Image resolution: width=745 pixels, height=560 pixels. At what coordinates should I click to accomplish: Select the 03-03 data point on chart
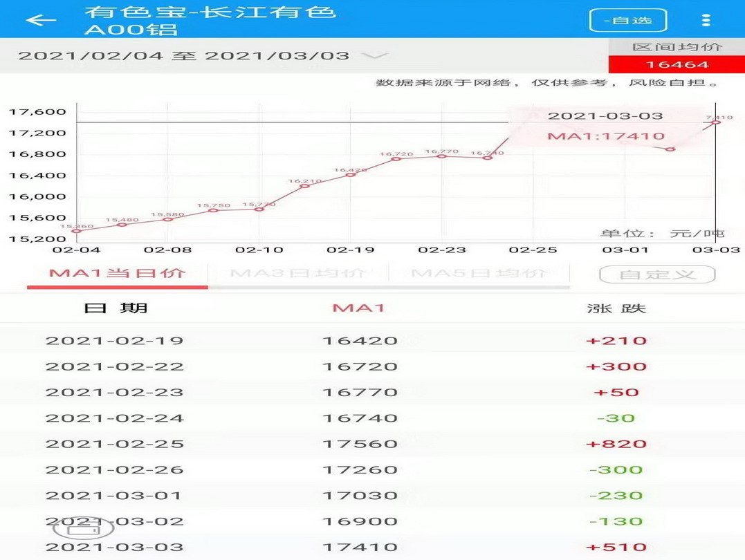tap(717, 122)
